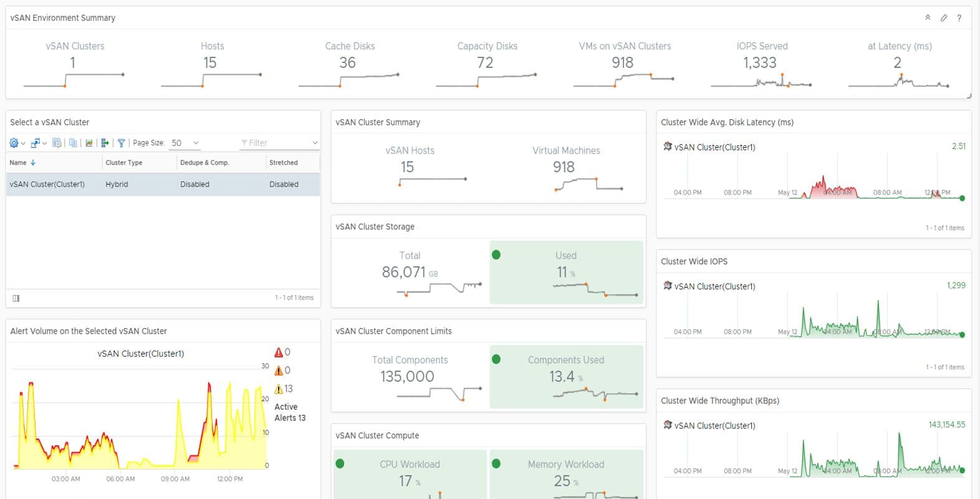Expand the Filter dropdown chevron
The width and height of the screenshot is (980, 499).
click(315, 143)
